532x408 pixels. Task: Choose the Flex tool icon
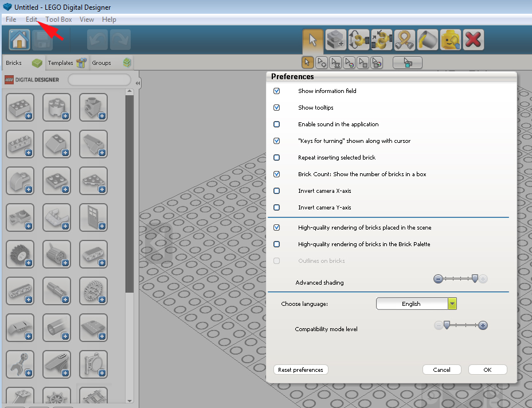click(x=404, y=40)
